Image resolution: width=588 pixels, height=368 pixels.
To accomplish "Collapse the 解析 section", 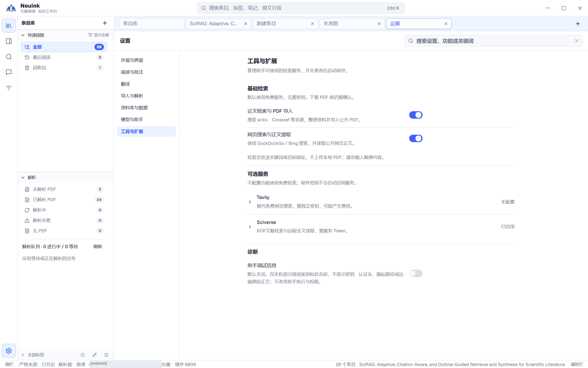I will [23, 177].
